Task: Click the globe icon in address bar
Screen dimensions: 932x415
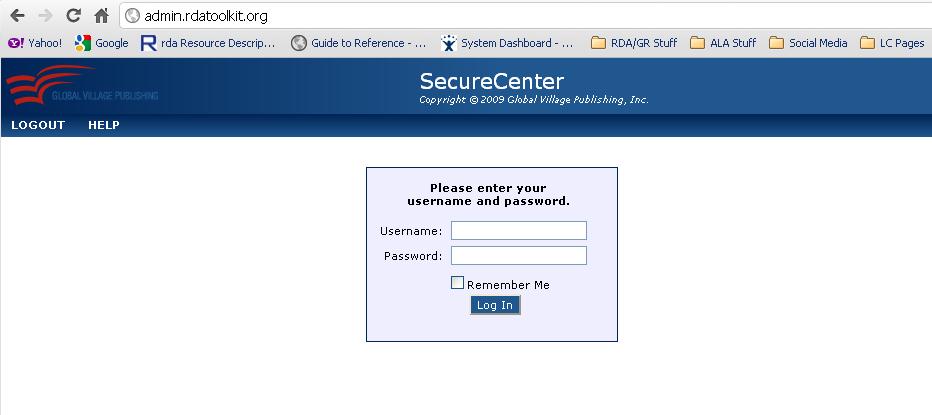Action: pyautogui.click(x=133, y=15)
